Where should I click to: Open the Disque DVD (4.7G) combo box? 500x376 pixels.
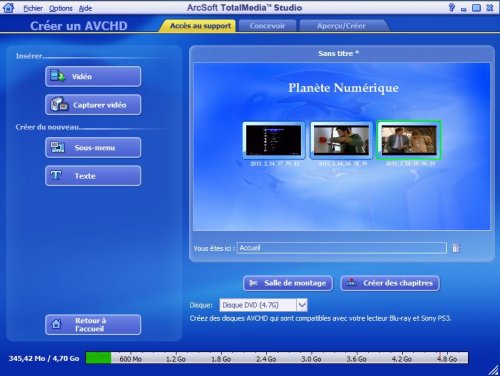263,305
